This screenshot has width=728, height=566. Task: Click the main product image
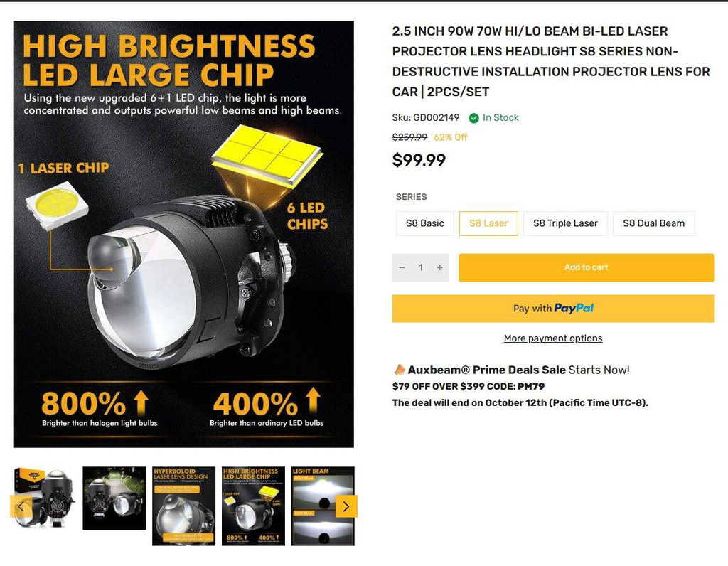[x=183, y=234]
